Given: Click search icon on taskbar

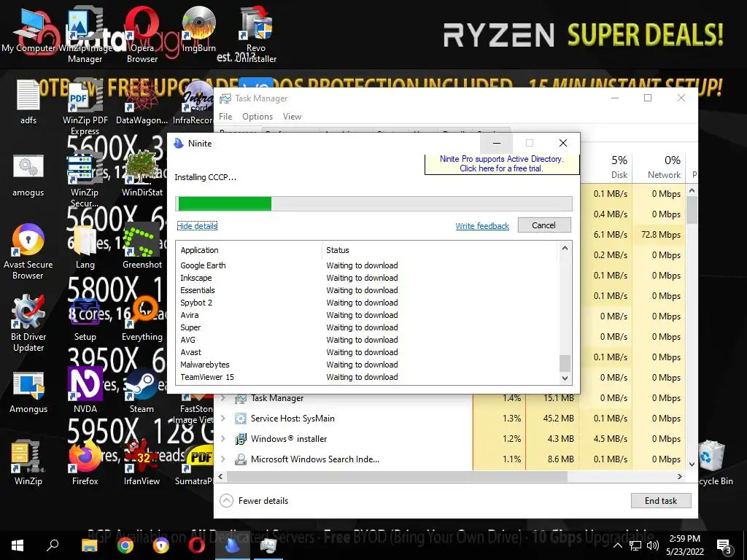Looking at the screenshot, I should coord(53,545).
